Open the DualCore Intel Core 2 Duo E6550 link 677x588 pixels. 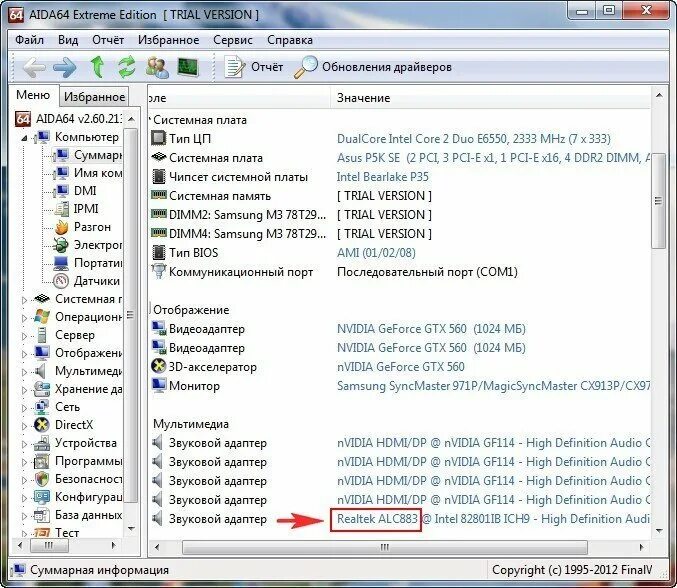pos(474,139)
